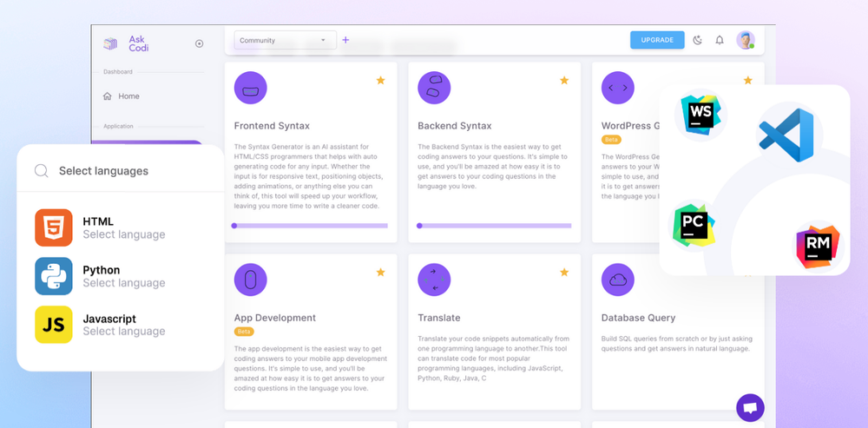Image resolution: width=868 pixels, height=428 pixels.
Task: Click the AskCodi logo icon
Action: tap(111, 43)
